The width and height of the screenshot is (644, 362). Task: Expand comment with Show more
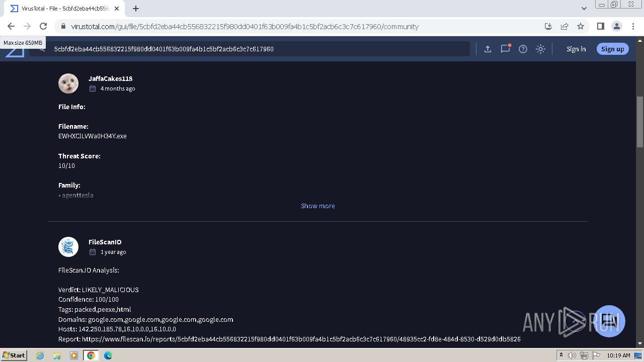click(x=317, y=206)
